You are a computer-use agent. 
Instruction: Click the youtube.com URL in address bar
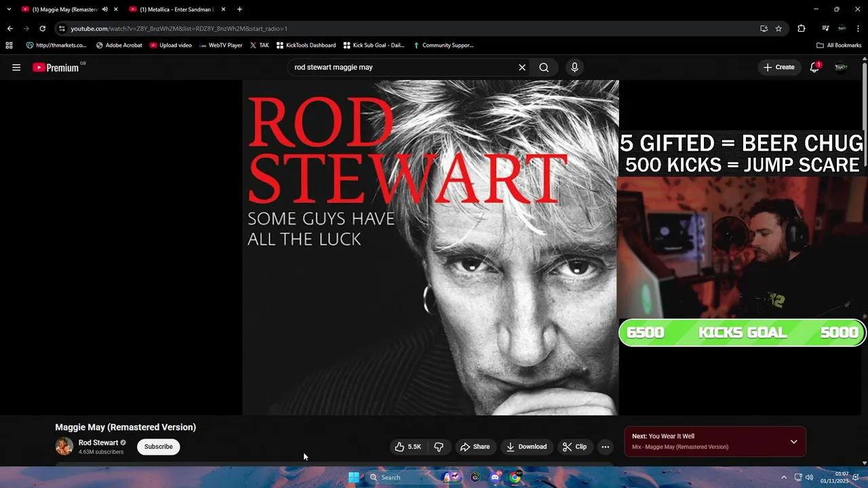coord(179,28)
